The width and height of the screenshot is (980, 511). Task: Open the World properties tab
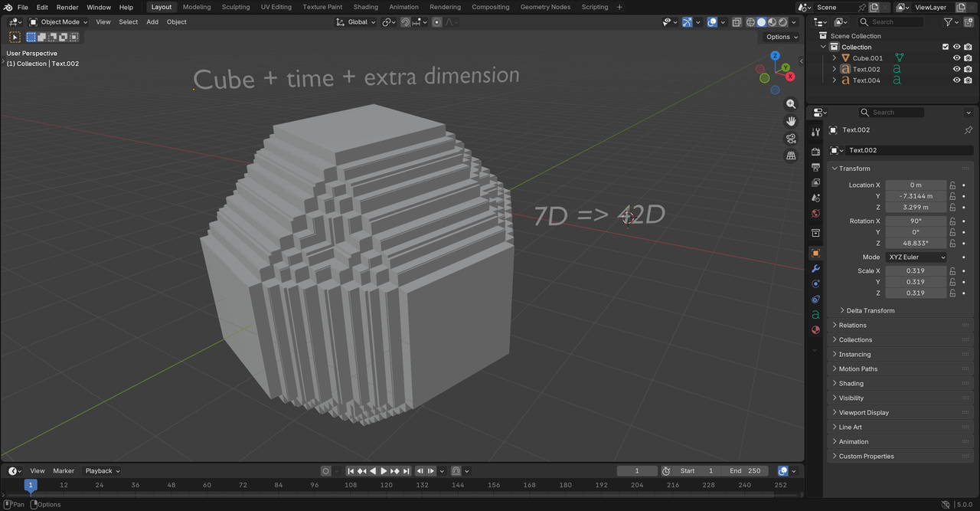[x=815, y=214]
